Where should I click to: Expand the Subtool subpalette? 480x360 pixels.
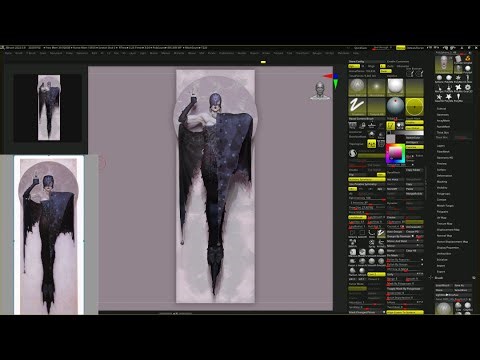click(x=442, y=109)
